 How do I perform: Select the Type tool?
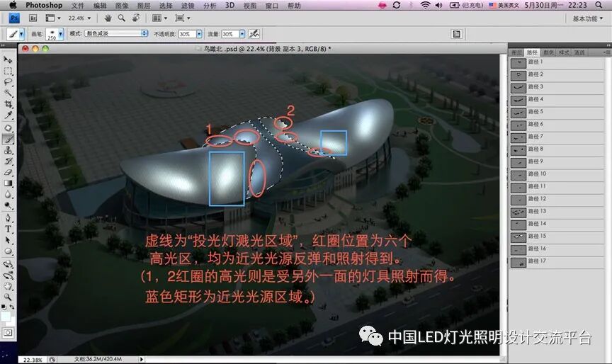(8, 229)
